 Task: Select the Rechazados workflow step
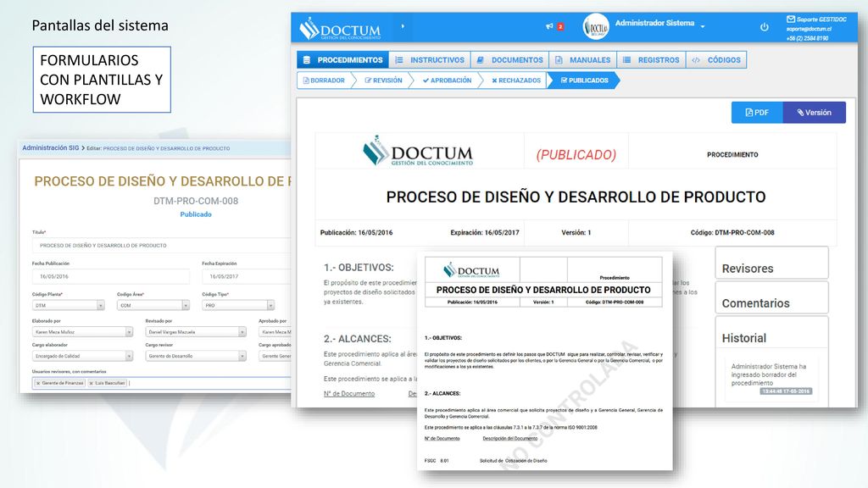click(516, 80)
